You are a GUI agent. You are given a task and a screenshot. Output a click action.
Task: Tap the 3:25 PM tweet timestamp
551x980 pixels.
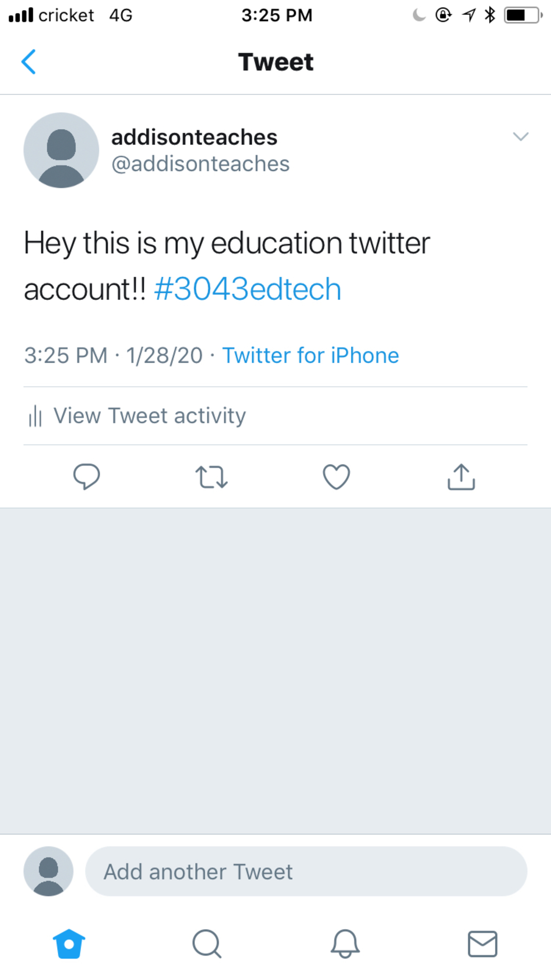[x=66, y=356]
